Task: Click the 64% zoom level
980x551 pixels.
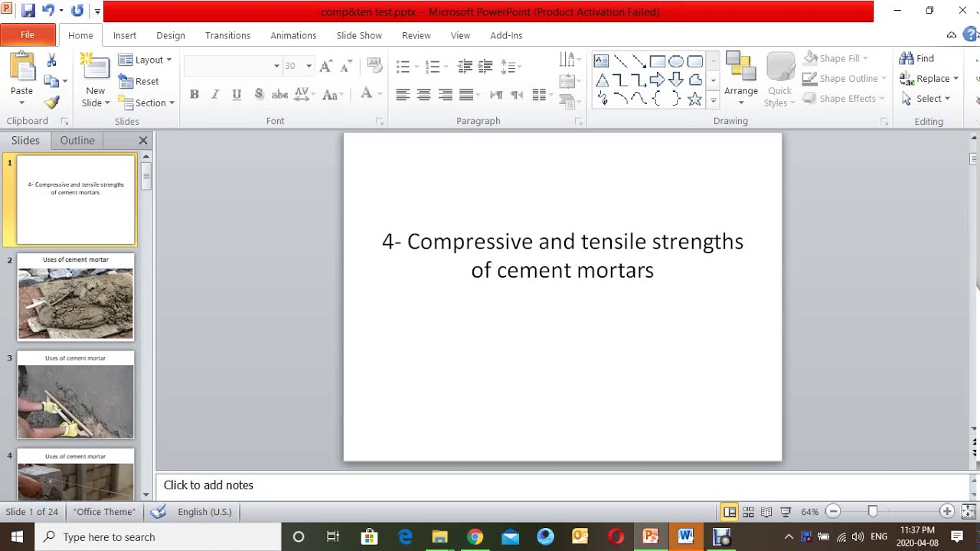Action: (x=809, y=512)
